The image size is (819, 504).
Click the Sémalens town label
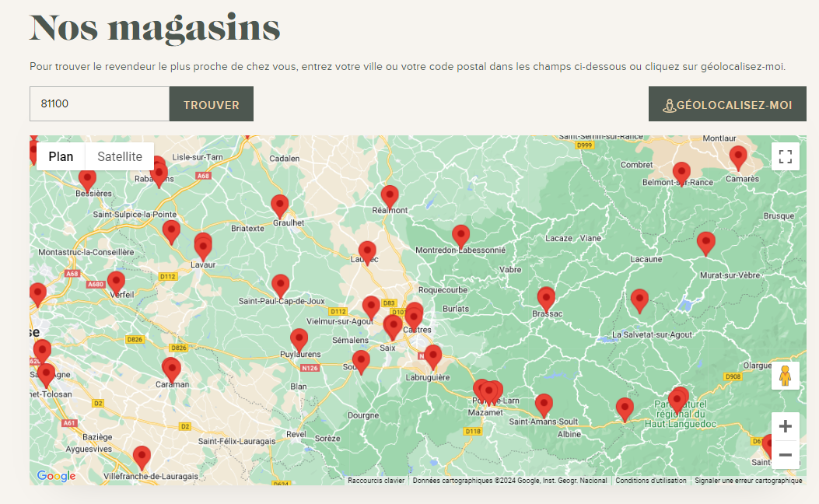coord(351,340)
